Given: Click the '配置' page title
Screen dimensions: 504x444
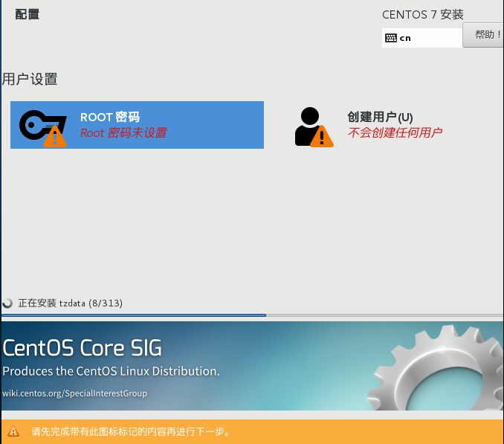Looking at the screenshot, I should (28, 14).
